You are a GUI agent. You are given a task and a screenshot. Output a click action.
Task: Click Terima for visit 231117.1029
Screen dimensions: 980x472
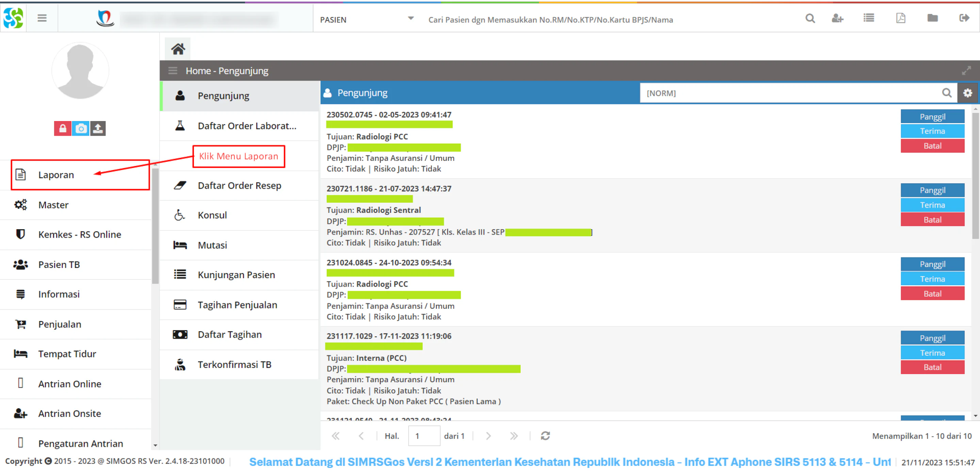point(932,353)
